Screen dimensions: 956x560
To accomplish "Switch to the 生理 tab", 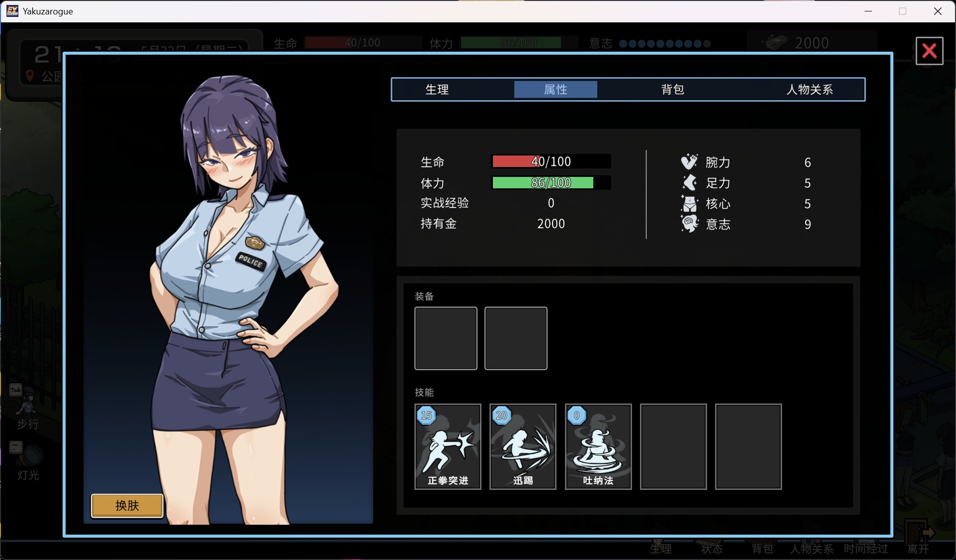I will point(437,89).
